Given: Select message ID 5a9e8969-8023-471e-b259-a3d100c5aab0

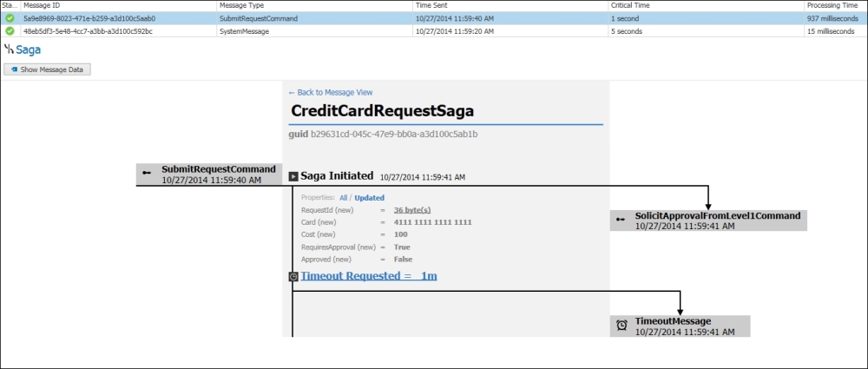Looking at the screenshot, I should point(89,18).
